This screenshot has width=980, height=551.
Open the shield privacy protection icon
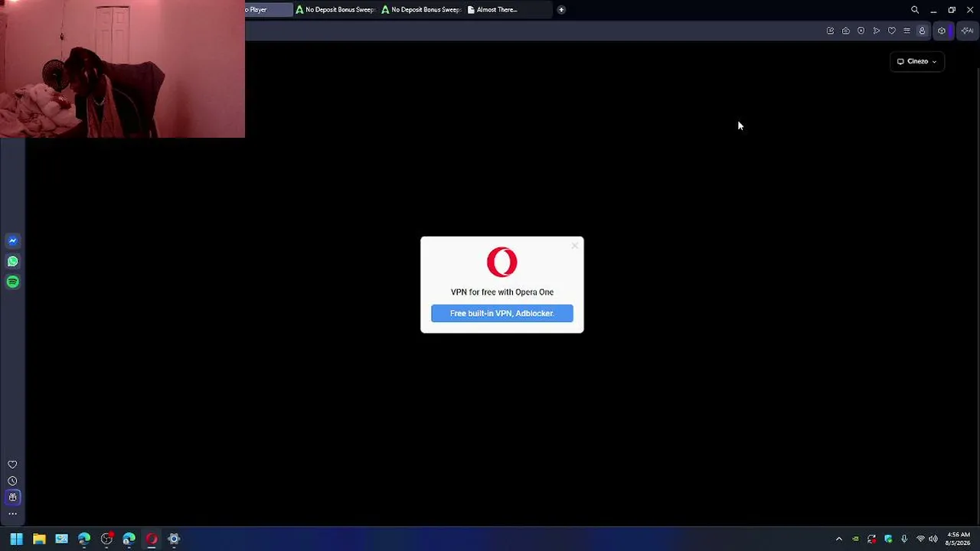pyautogui.click(x=861, y=31)
